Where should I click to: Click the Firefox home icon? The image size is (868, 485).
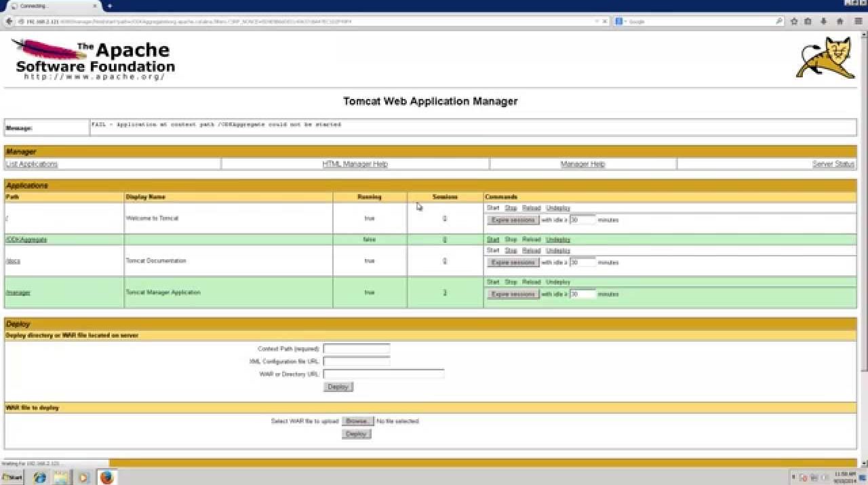coord(840,22)
